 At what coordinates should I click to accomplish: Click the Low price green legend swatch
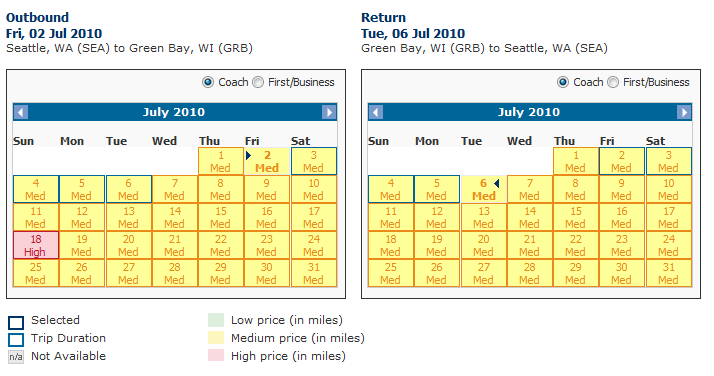[x=216, y=320]
